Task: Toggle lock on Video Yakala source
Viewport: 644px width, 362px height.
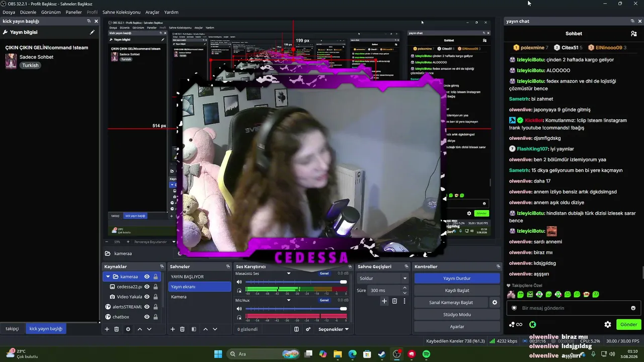Action: 155,297
